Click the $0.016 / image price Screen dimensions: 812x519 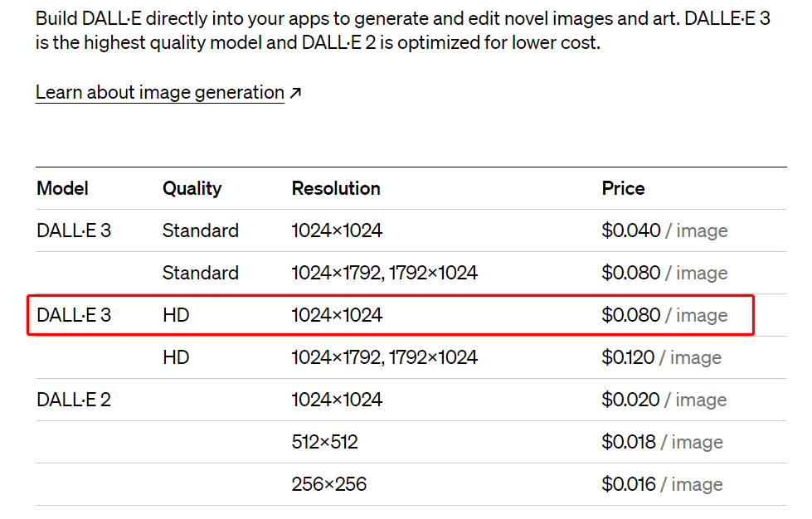click(x=663, y=485)
